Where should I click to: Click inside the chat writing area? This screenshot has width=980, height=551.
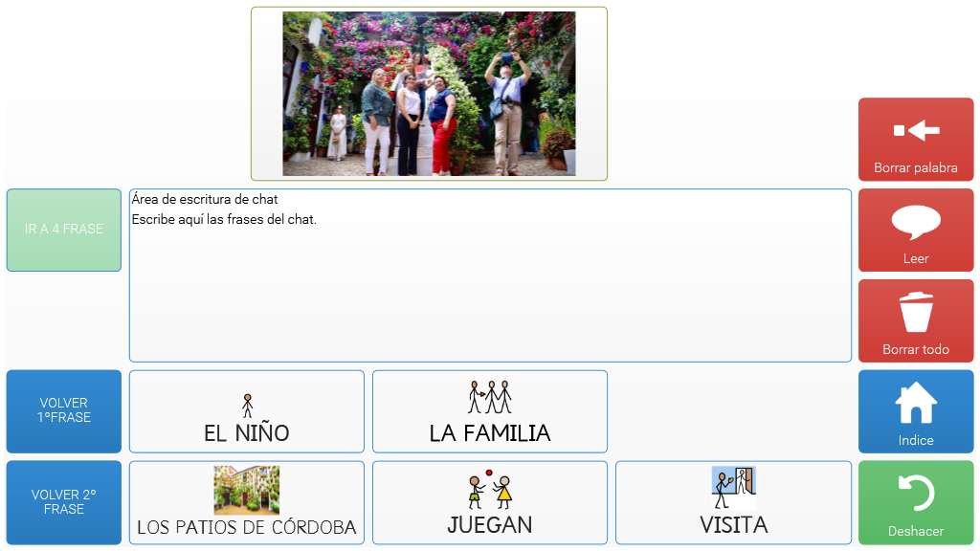(x=491, y=275)
